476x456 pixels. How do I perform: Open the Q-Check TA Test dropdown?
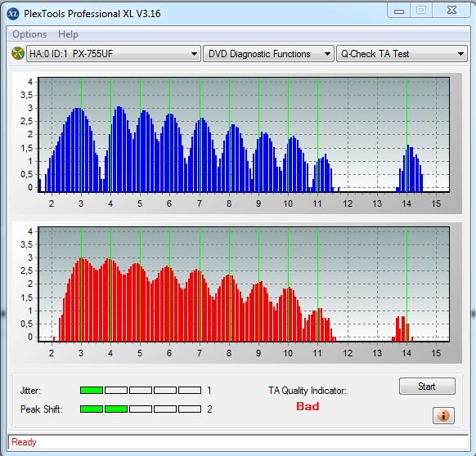pyautogui.click(x=402, y=54)
